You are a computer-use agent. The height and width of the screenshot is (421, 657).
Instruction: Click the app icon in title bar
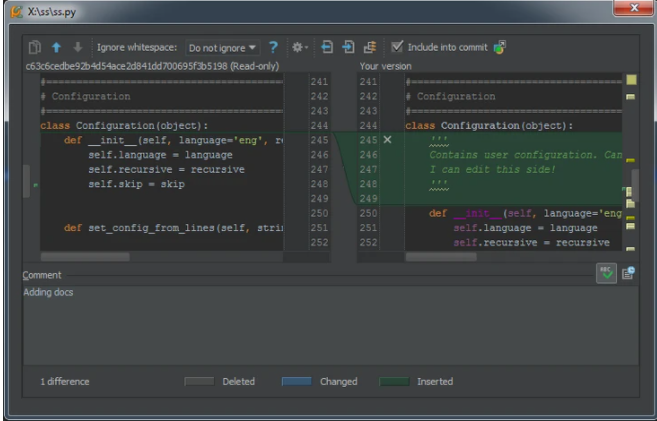point(16,11)
